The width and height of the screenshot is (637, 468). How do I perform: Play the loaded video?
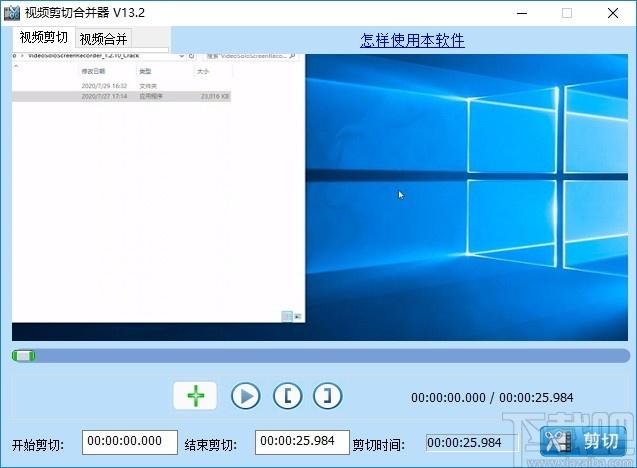[x=246, y=396]
